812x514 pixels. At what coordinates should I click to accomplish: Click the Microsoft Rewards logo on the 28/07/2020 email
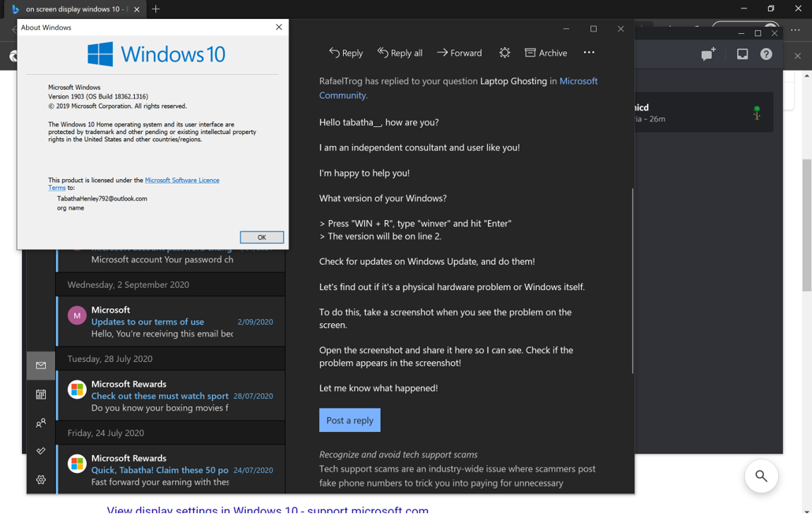76,389
